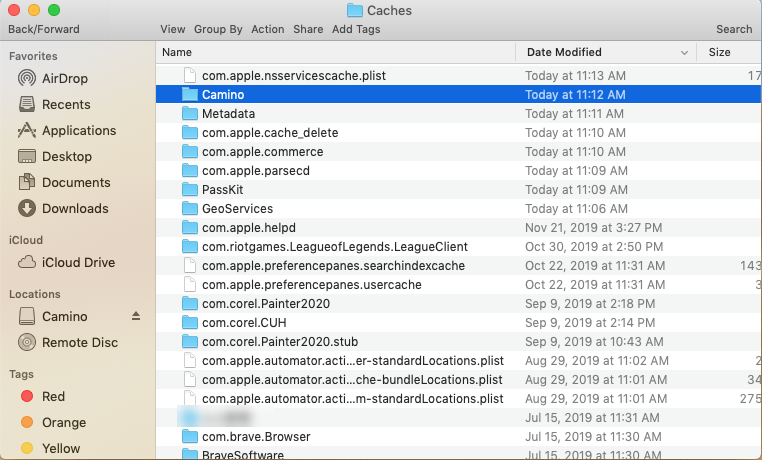
Task: Select the com.apple.nsservicescache.plist file
Action: click(x=293, y=75)
